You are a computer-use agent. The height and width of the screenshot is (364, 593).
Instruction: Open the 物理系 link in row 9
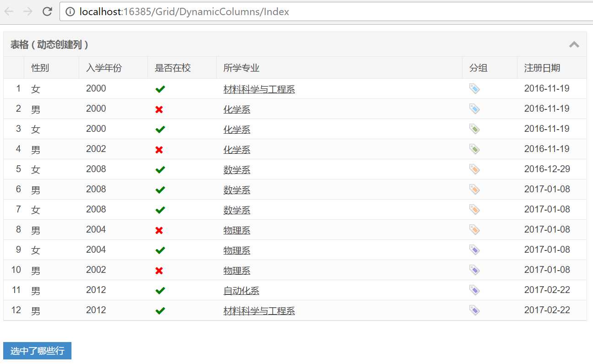pyautogui.click(x=237, y=250)
